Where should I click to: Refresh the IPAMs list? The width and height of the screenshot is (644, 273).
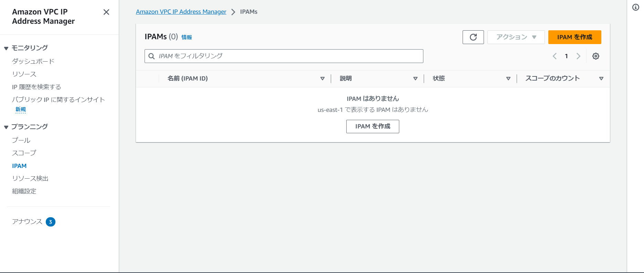click(x=473, y=37)
